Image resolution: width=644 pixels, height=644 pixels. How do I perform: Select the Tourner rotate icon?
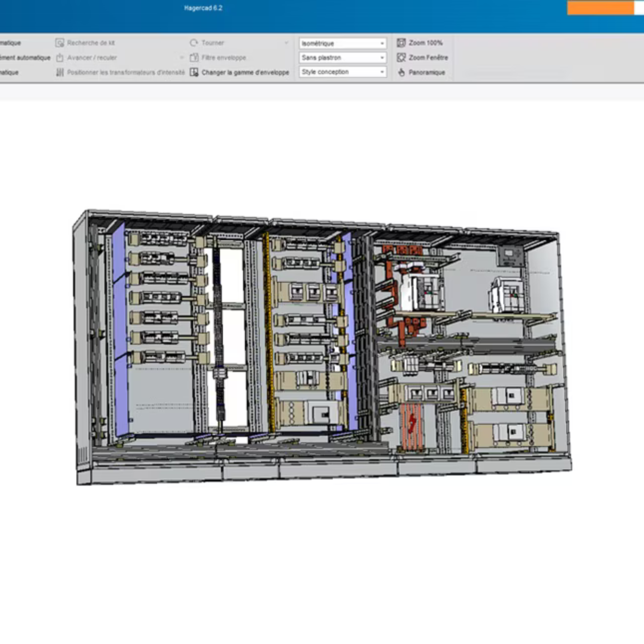tap(194, 43)
